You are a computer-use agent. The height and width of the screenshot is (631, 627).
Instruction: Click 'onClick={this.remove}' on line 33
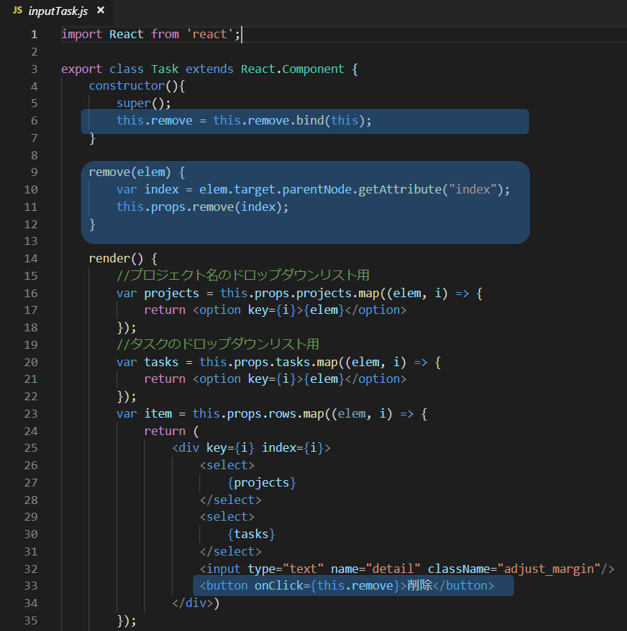coord(327,586)
